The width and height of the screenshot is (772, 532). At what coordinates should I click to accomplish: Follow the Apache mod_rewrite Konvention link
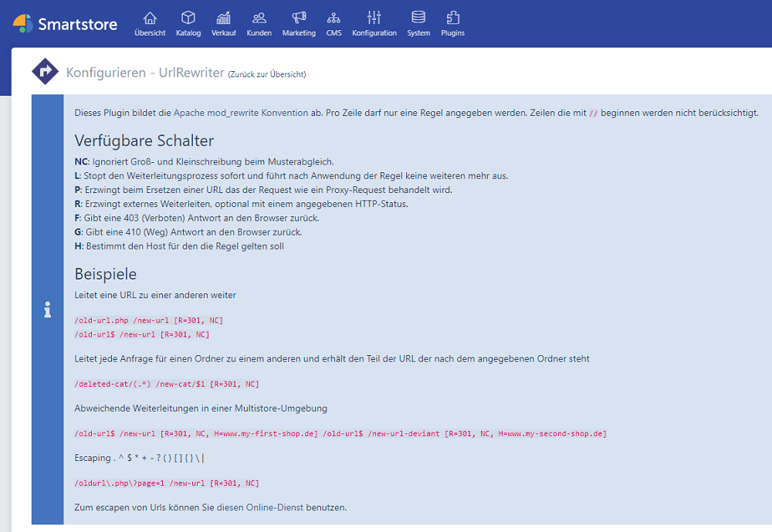pyautogui.click(x=240, y=113)
